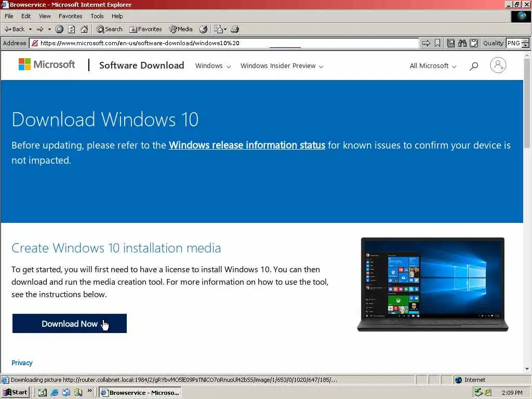Open the Privacy link
The height and width of the screenshot is (399, 532).
pos(22,363)
